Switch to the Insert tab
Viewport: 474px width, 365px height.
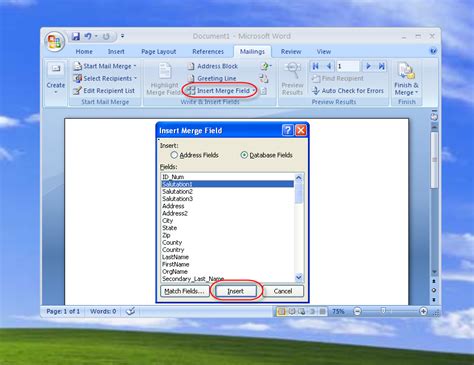pos(116,51)
